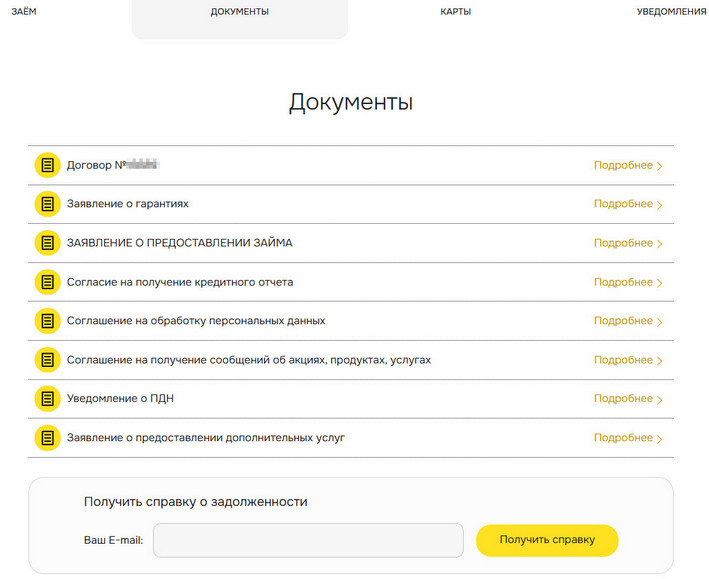Expand Подробнее for Заявление о гарантиях
This screenshot has height=579, width=709.
coord(628,204)
